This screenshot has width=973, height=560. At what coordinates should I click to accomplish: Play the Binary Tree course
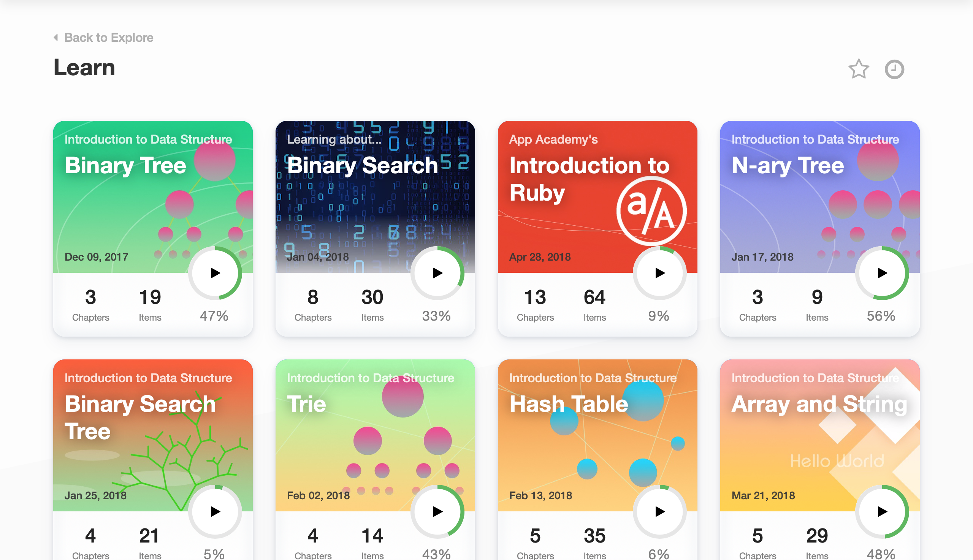(215, 273)
